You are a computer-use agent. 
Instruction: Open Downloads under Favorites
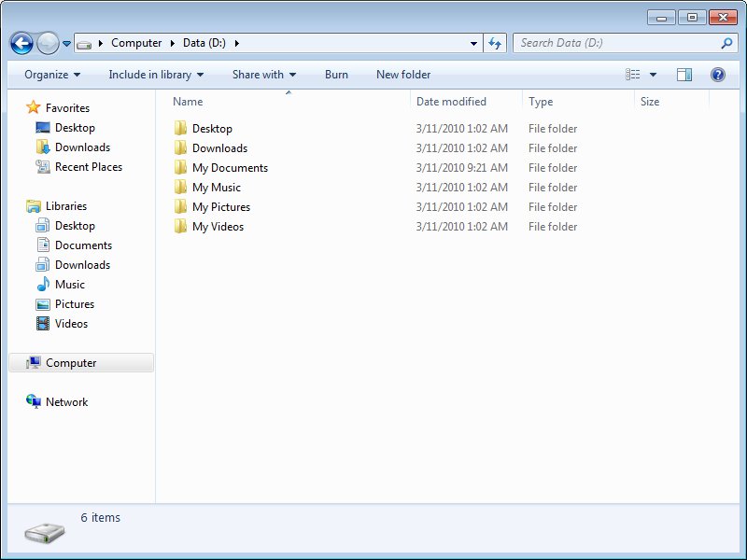click(x=73, y=147)
